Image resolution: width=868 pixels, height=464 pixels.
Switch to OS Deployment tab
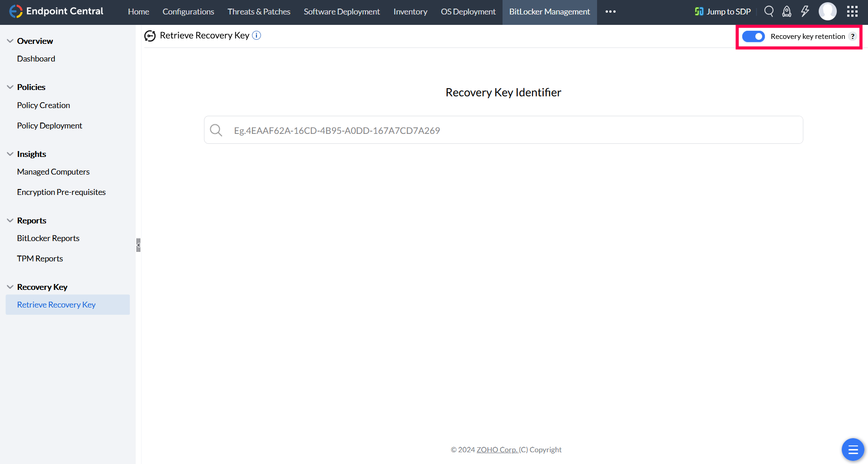(x=468, y=12)
